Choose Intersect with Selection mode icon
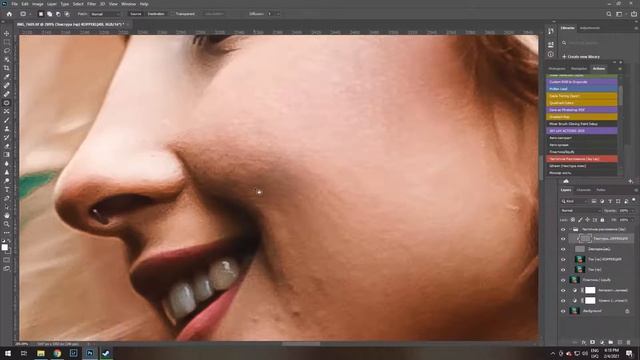 coord(67,14)
